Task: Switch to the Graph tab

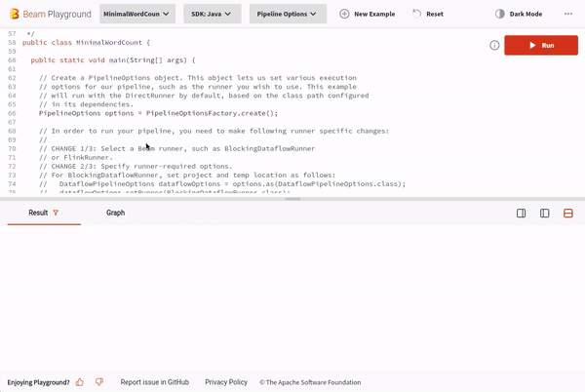Action: tap(115, 213)
